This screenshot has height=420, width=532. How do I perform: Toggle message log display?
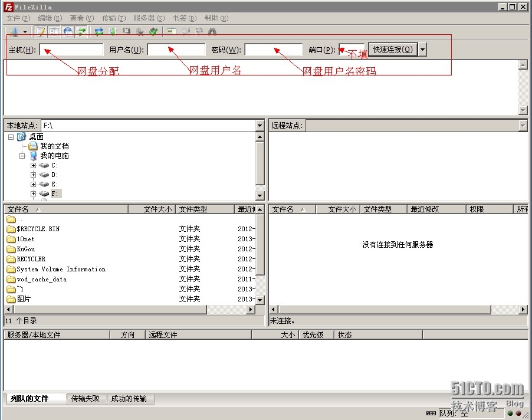click(x=41, y=32)
